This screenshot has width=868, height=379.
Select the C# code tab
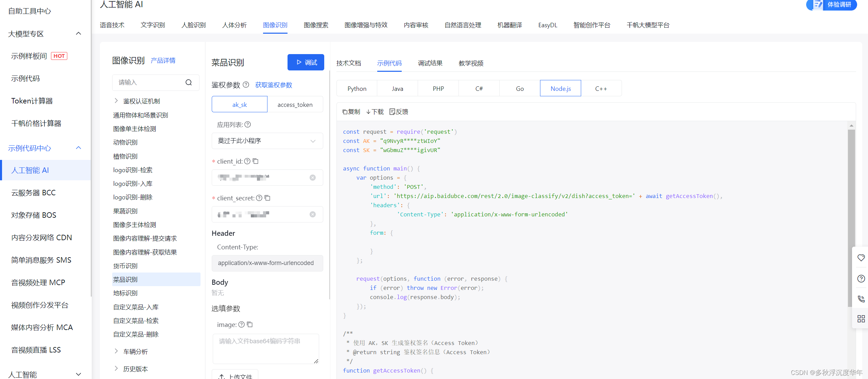pyautogui.click(x=479, y=88)
